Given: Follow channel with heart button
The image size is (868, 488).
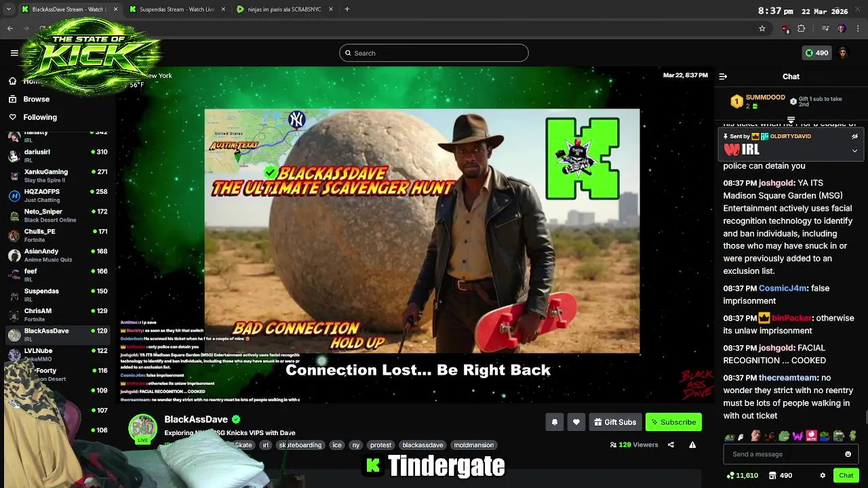Looking at the screenshot, I should point(576,422).
